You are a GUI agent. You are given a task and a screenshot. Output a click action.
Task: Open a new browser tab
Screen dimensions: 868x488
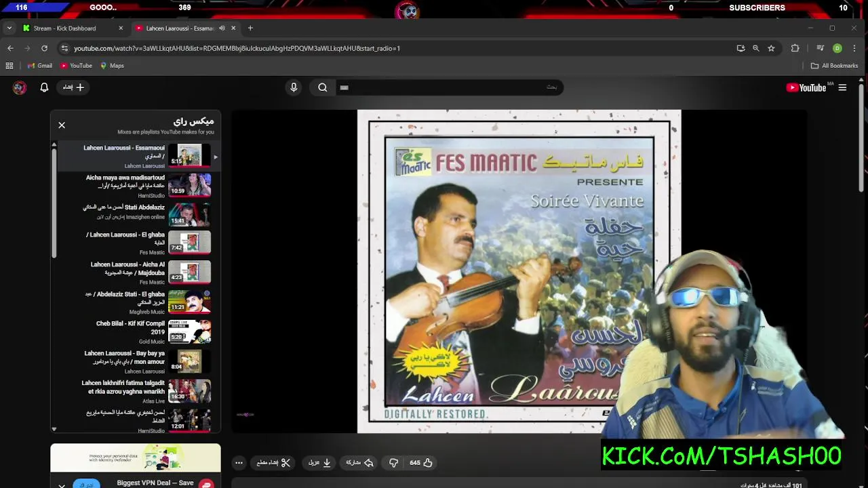tap(250, 28)
